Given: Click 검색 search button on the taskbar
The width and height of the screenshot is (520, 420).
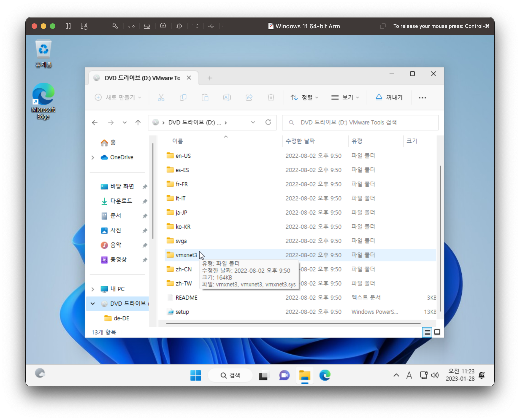Looking at the screenshot, I should pyautogui.click(x=230, y=375).
